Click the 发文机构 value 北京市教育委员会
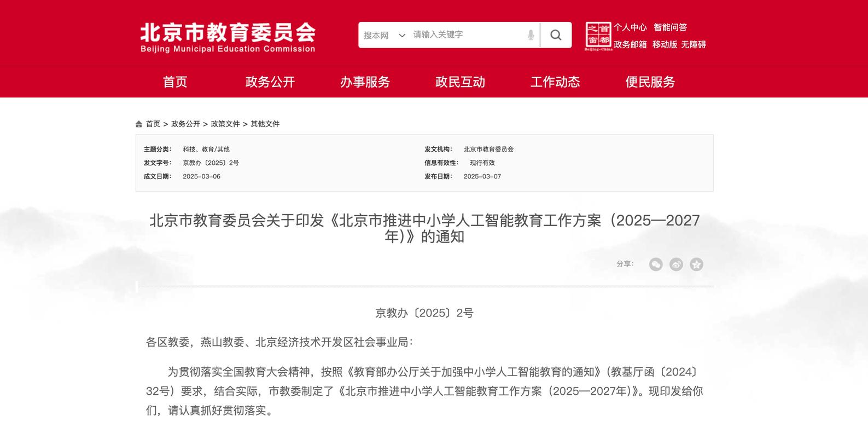This screenshot has width=868, height=438. tap(488, 149)
